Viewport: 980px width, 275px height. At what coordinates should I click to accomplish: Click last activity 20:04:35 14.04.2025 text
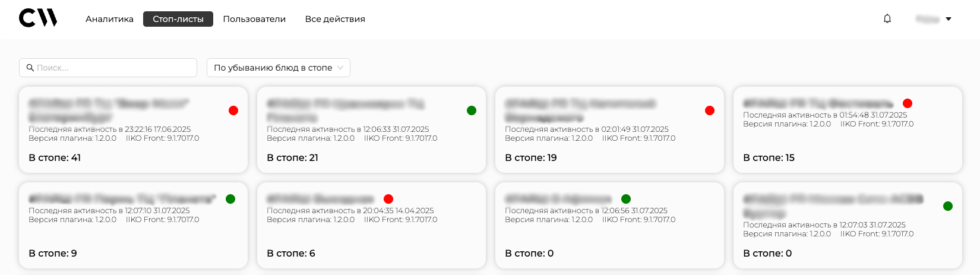point(350,210)
